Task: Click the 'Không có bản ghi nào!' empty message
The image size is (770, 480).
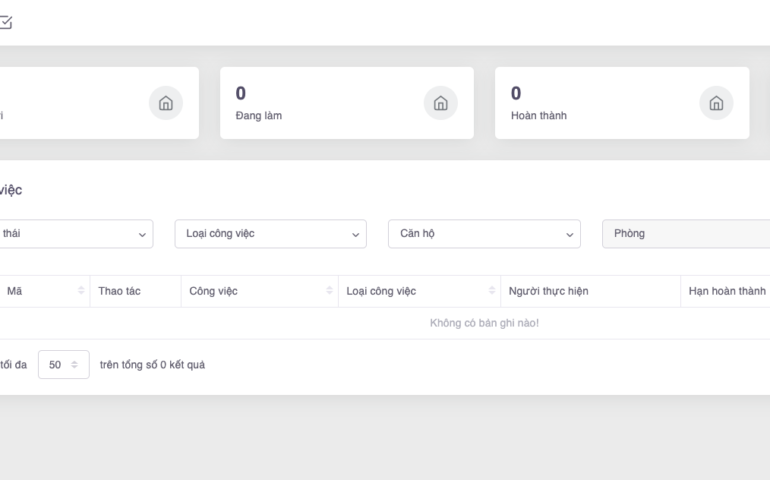Action: coord(484,323)
